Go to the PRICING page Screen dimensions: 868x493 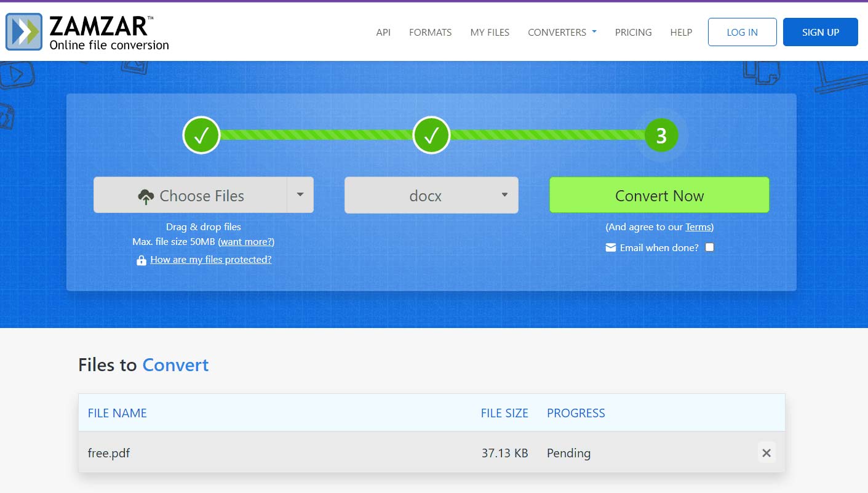(x=633, y=32)
